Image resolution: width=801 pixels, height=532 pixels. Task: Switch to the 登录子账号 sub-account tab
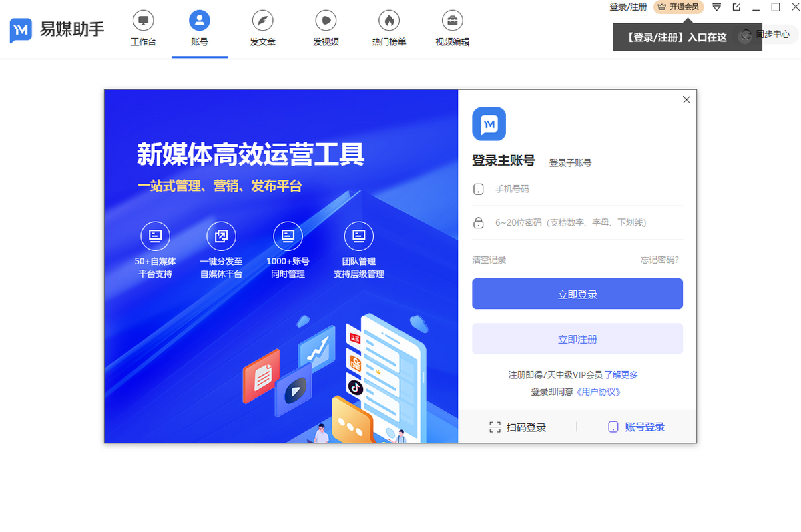571,162
